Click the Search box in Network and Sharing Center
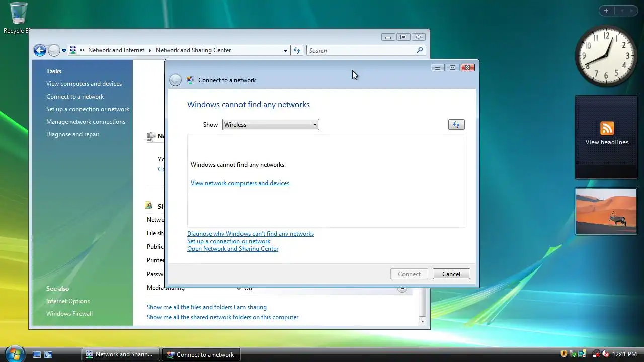The height and width of the screenshot is (362, 644). (x=366, y=51)
